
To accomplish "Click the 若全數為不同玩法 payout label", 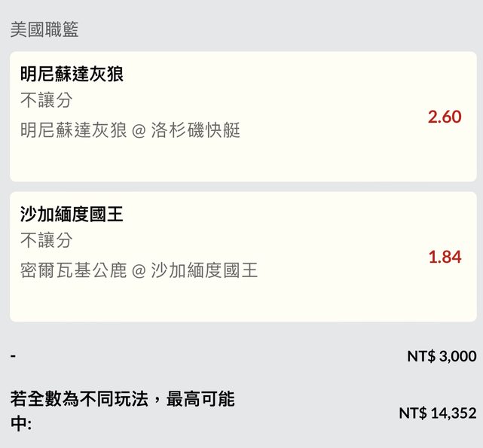I will 122,399.
